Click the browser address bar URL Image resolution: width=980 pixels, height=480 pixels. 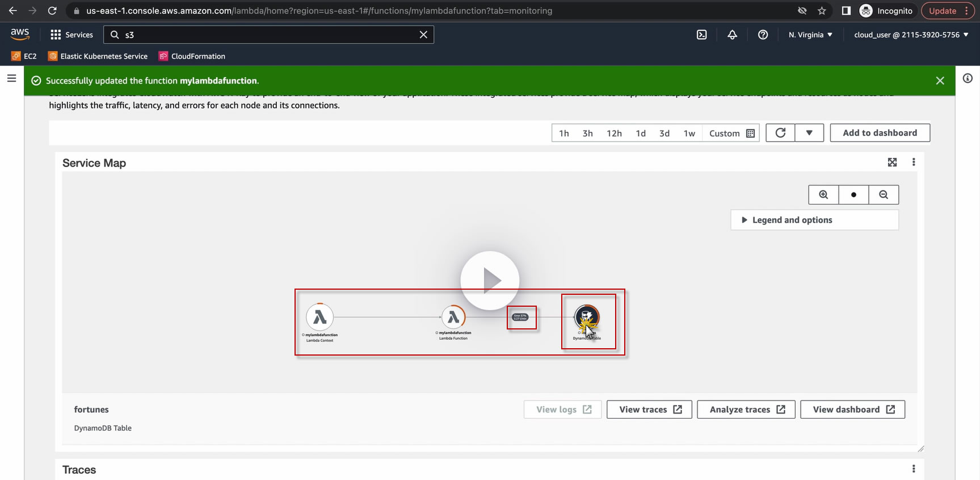pyautogui.click(x=319, y=11)
